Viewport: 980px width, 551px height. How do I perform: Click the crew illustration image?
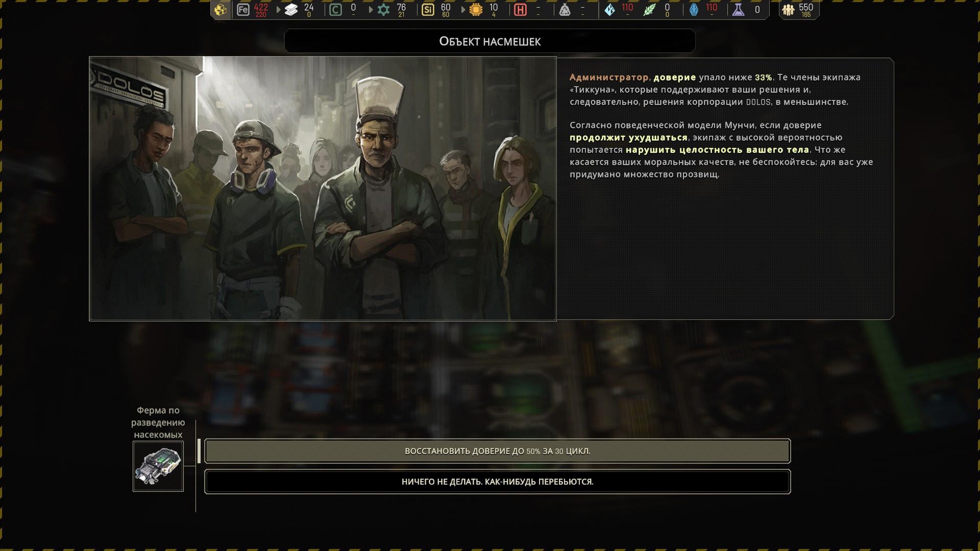click(323, 188)
